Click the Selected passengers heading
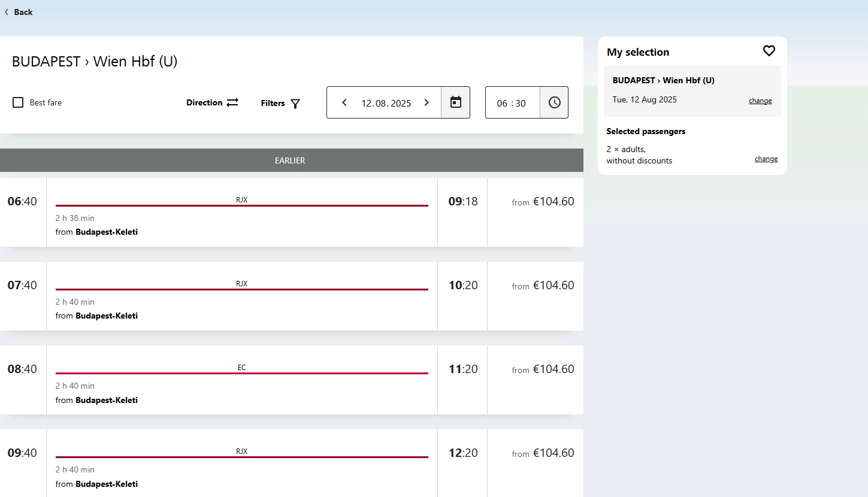 point(646,131)
